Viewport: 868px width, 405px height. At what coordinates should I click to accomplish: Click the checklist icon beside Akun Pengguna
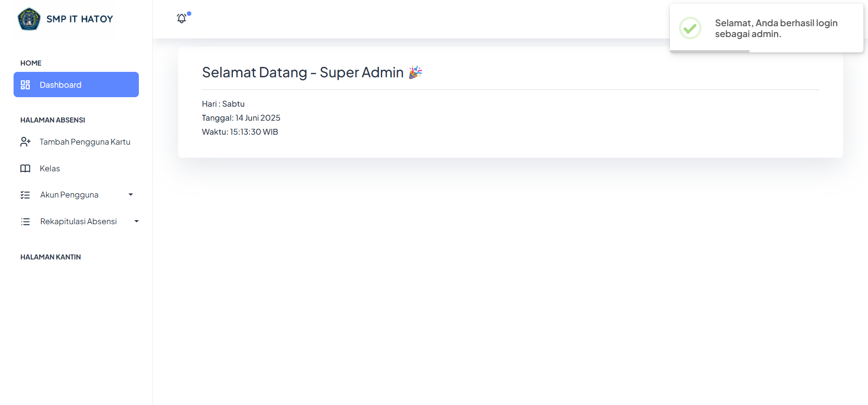pyautogui.click(x=25, y=195)
